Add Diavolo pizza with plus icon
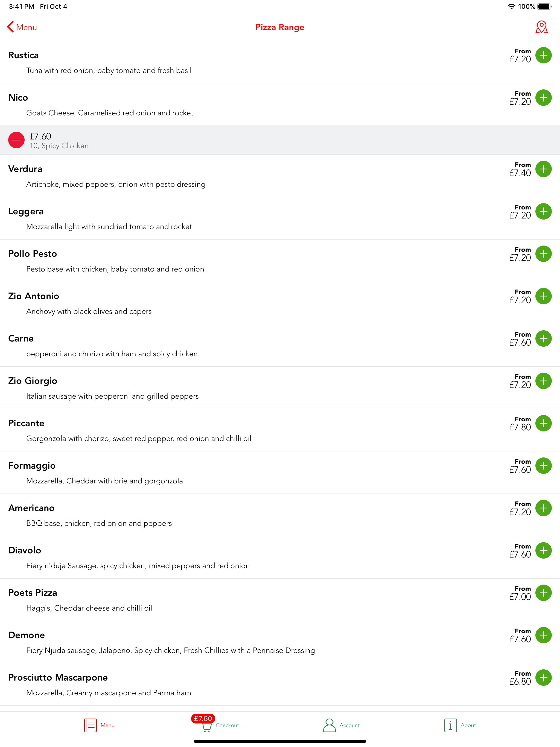This screenshot has height=747, width=560. [x=543, y=550]
